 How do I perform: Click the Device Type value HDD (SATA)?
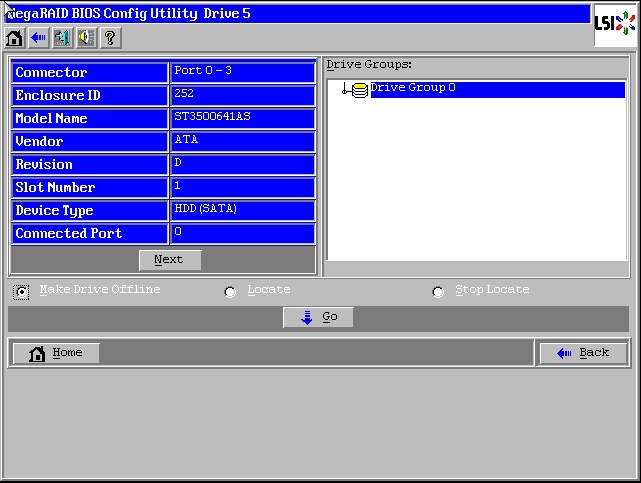(243, 210)
